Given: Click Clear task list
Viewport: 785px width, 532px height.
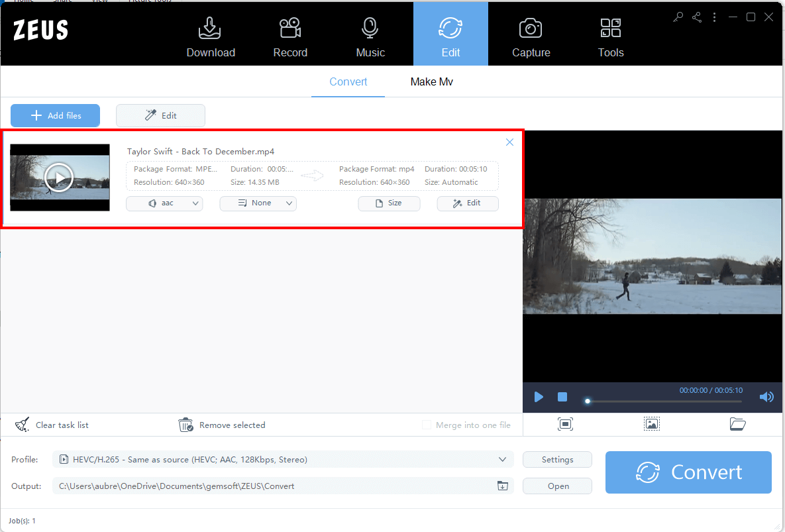Looking at the screenshot, I should 52,425.
